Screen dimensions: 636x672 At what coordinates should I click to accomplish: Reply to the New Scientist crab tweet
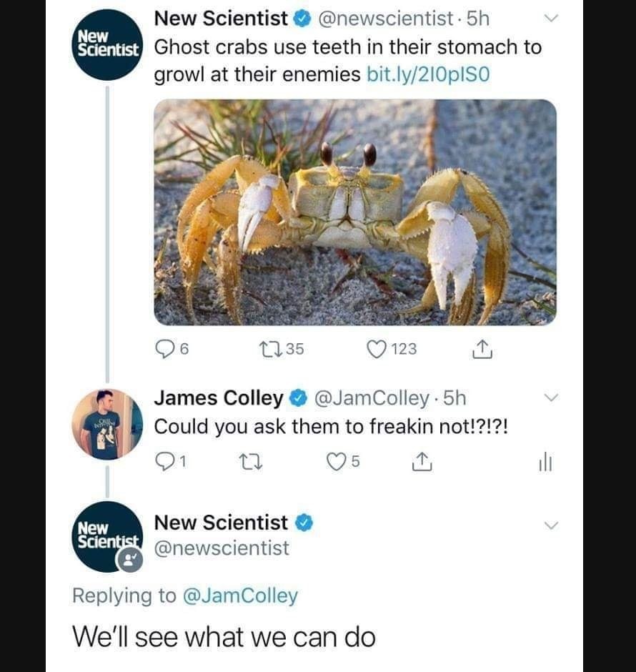164,350
